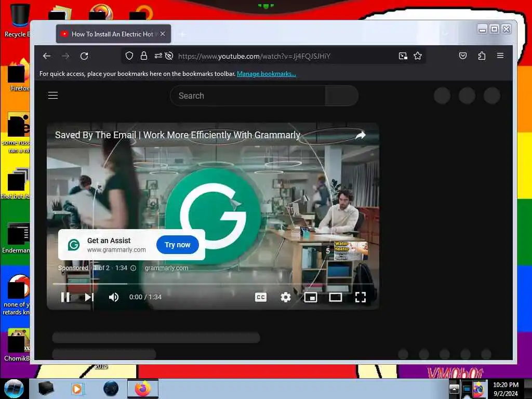Click the site security padlock icon
The image size is (532, 399).
point(144,56)
